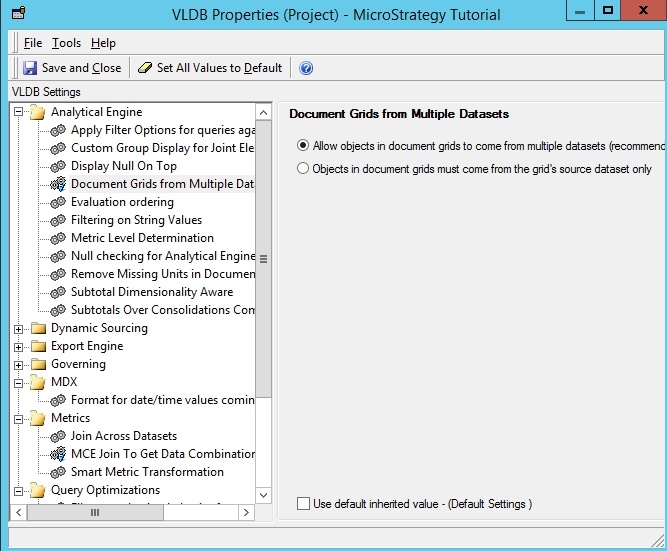Expand the Export Engine tree node

coord(18,346)
